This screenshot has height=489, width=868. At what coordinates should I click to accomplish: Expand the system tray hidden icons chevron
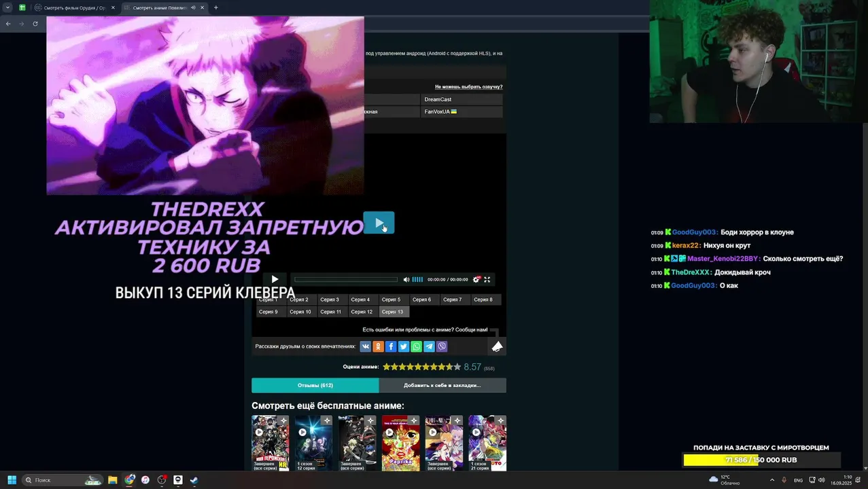click(772, 480)
